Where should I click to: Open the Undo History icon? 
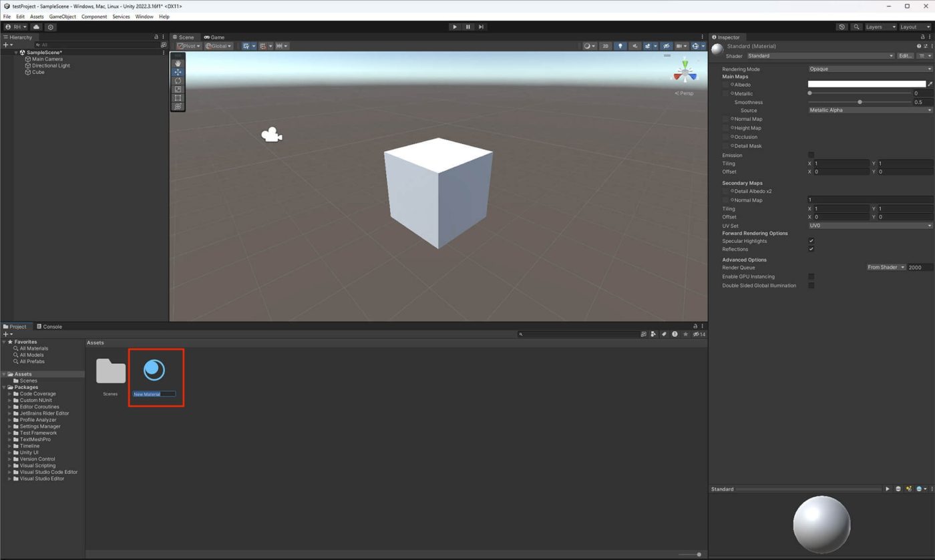coord(842,27)
